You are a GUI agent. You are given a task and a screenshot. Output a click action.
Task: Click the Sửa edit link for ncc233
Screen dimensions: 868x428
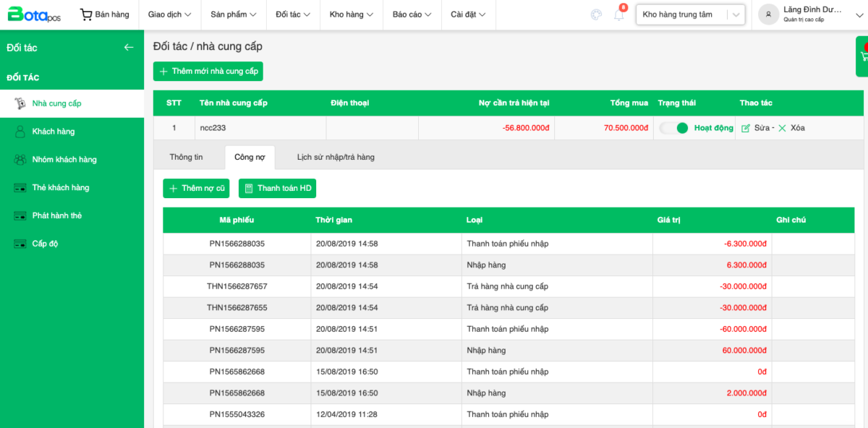pos(756,128)
